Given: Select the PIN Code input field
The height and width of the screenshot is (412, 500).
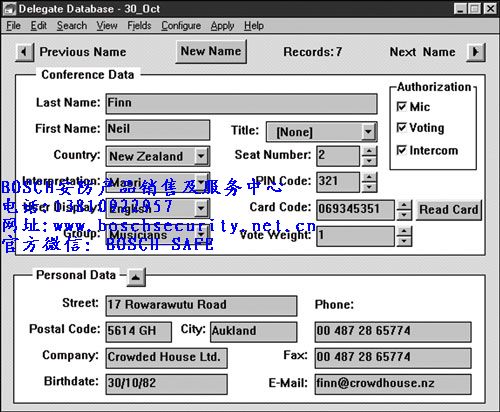Looking at the screenshot, I should pos(338,182).
